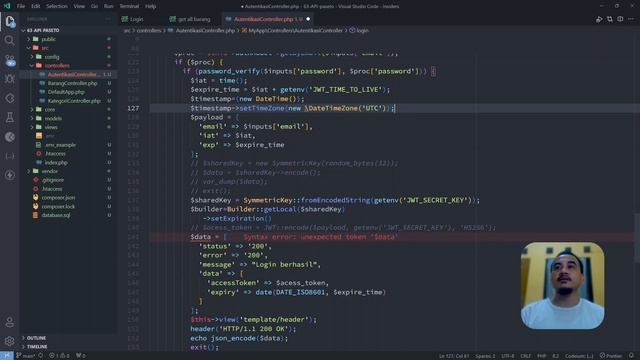This screenshot has width=640, height=360.
Task: Expand the views folder
Action: (x=51, y=127)
